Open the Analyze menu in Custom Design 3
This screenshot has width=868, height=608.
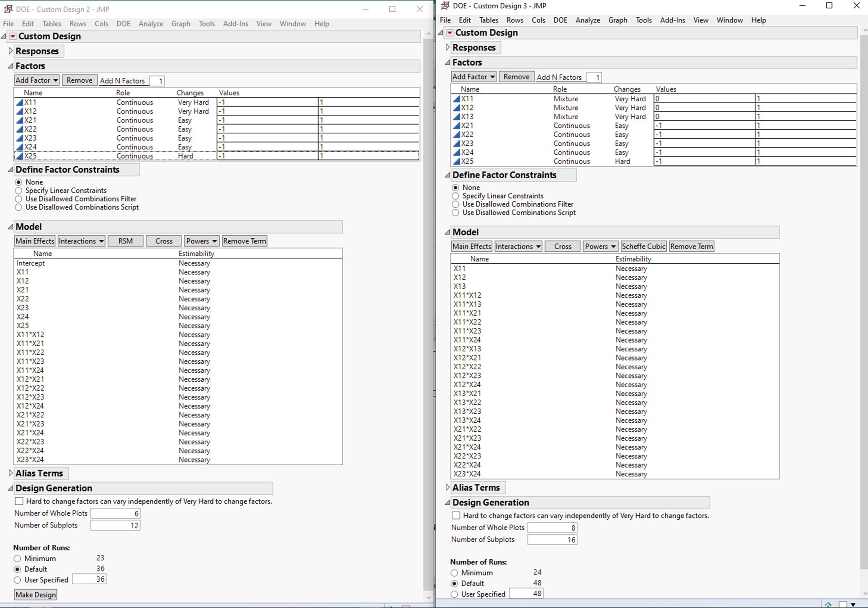(x=587, y=20)
